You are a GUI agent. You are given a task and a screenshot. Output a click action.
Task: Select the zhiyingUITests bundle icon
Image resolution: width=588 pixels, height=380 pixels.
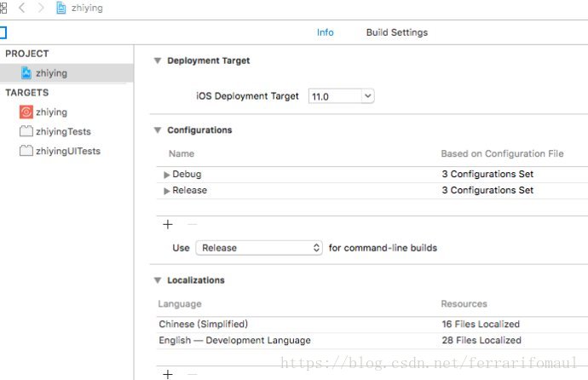[x=26, y=151]
